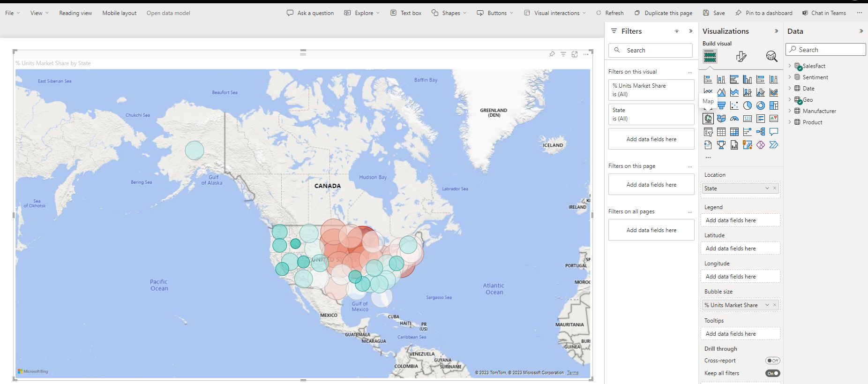Open State field dropdown in Location
Image resolution: width=868 pixels, height=384 pixels.
click(x=767, y=188)
